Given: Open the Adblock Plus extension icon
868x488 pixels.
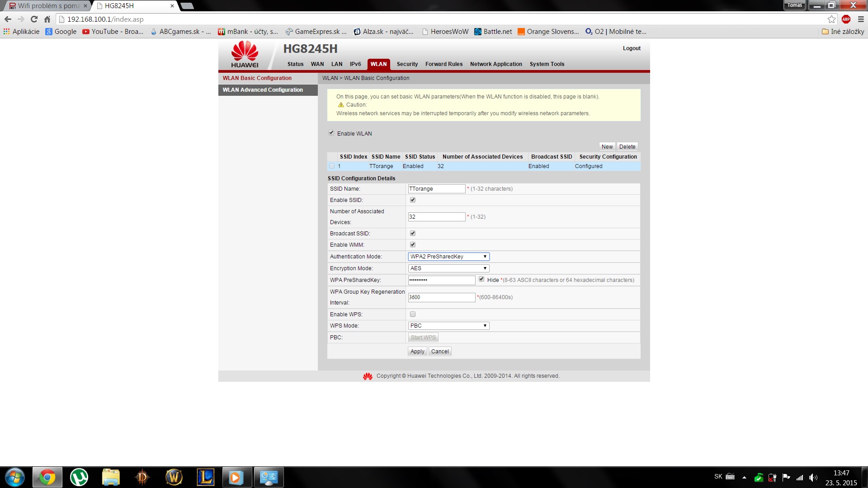Looking at the screenshot, I should point(846,19).
